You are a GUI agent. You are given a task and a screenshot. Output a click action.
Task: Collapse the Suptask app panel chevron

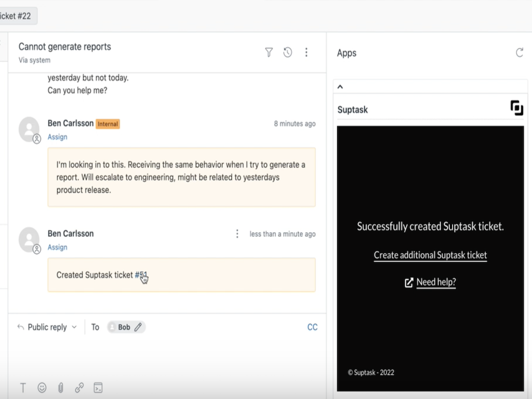(340, 87)
